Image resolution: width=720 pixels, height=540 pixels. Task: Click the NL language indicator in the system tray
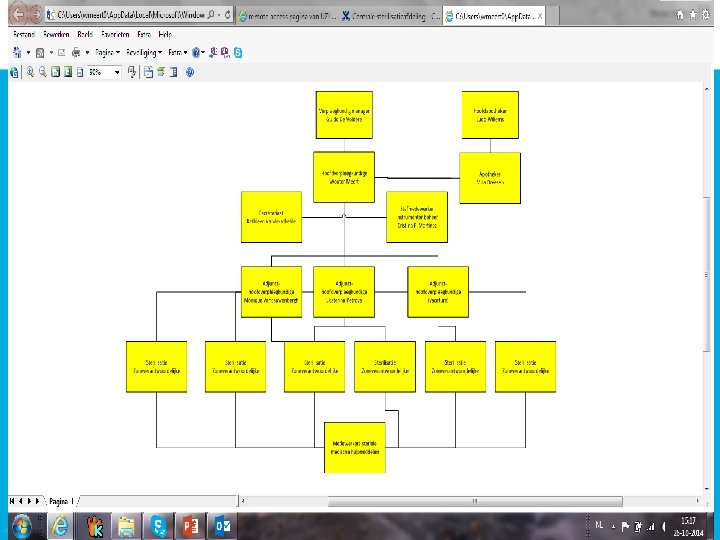[599, 525]
